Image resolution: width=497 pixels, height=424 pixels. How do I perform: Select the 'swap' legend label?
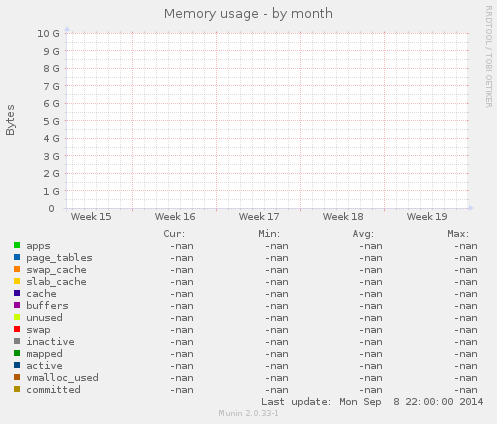[x=38, y=330]
